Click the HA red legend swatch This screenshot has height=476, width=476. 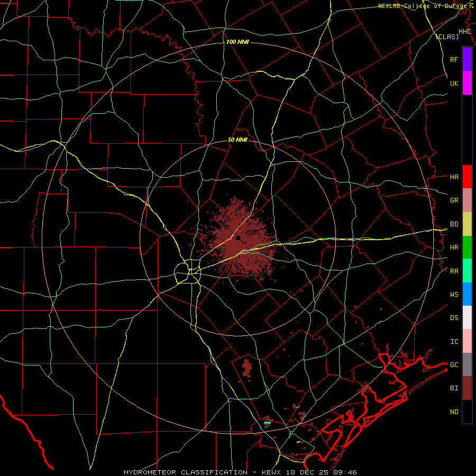click(467, 177)
